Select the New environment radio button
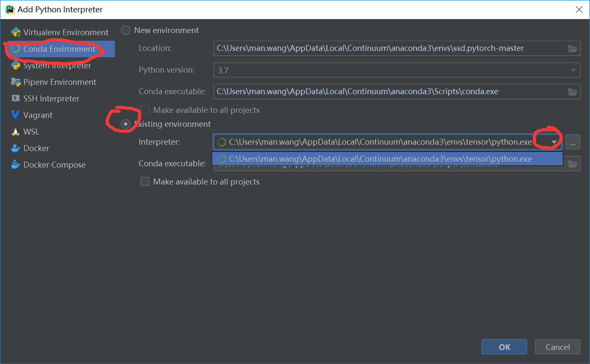Viewport: 590px width, 364px height. coord(126,31)
